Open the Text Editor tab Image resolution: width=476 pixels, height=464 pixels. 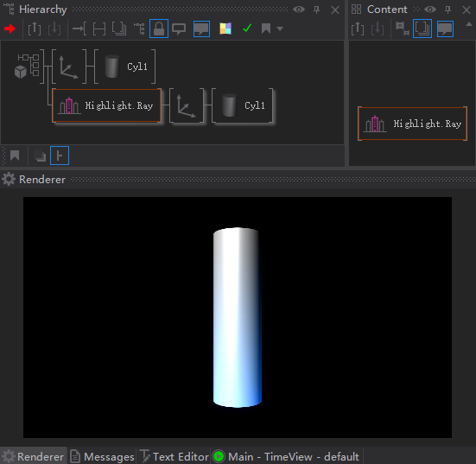(175, 457)
